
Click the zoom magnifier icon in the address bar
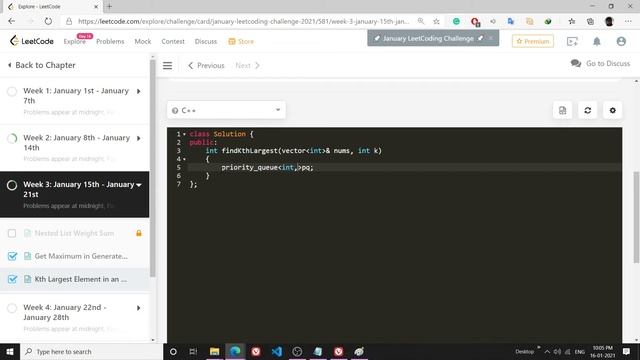coord(421,21)
